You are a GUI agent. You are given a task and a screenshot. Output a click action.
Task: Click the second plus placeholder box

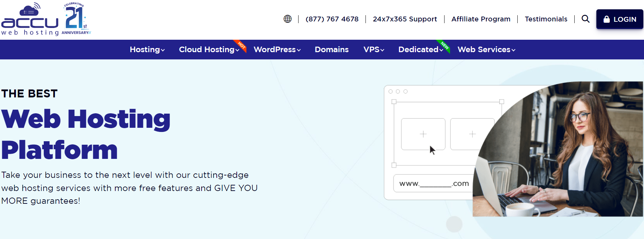(472, 134)
